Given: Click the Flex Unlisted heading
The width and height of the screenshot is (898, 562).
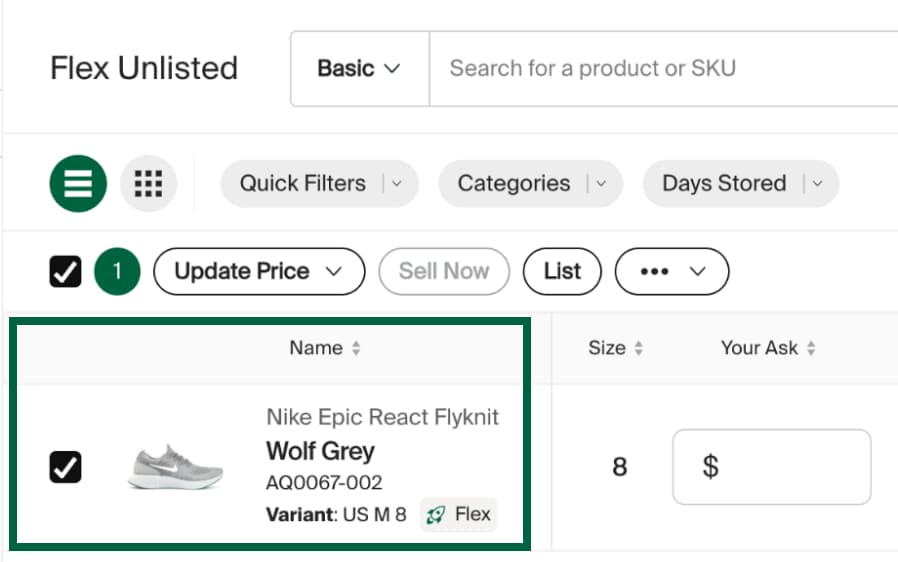Looking at the screenshot, I should [144, 68].
